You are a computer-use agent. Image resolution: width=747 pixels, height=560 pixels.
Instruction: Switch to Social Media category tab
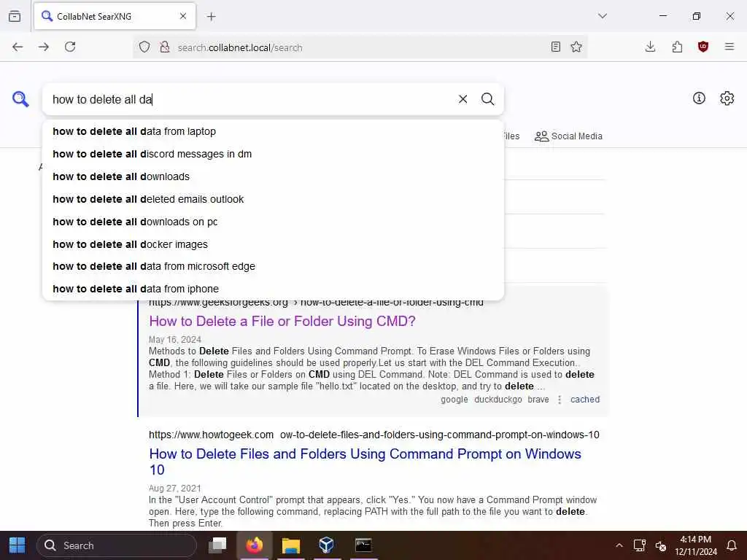569,136
